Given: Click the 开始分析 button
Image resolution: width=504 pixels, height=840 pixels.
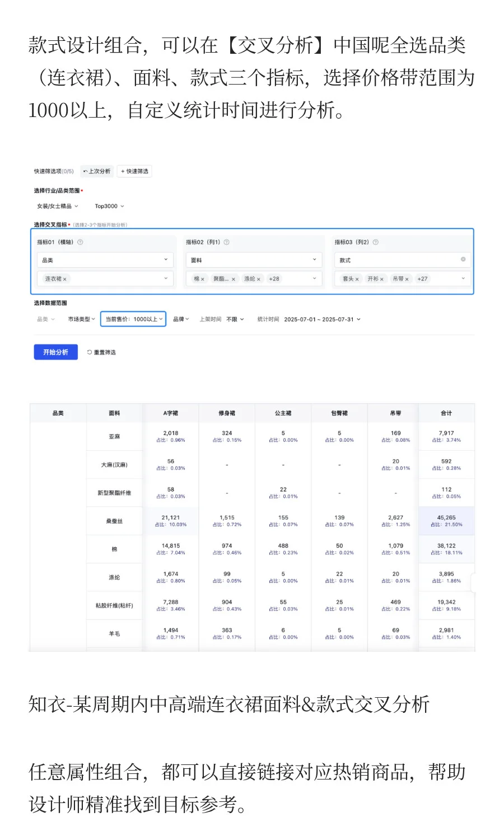Looking at the screenshot, I should (55, 352).
